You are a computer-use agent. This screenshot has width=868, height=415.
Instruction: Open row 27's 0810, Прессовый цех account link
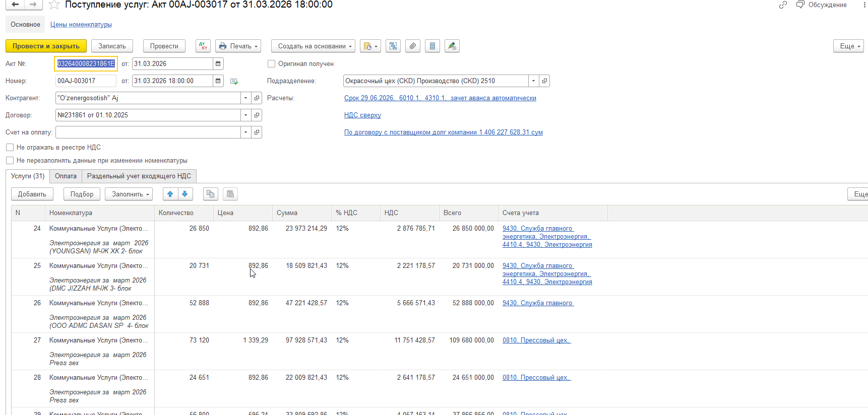[x=536, y=340]
